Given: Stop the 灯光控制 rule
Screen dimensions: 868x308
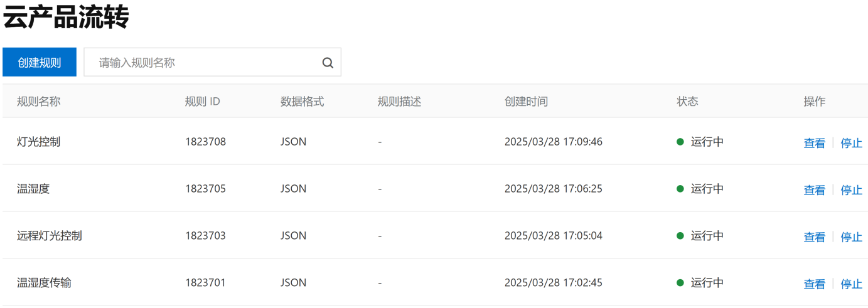Looking at the screenshot, I should pos(851,143).
